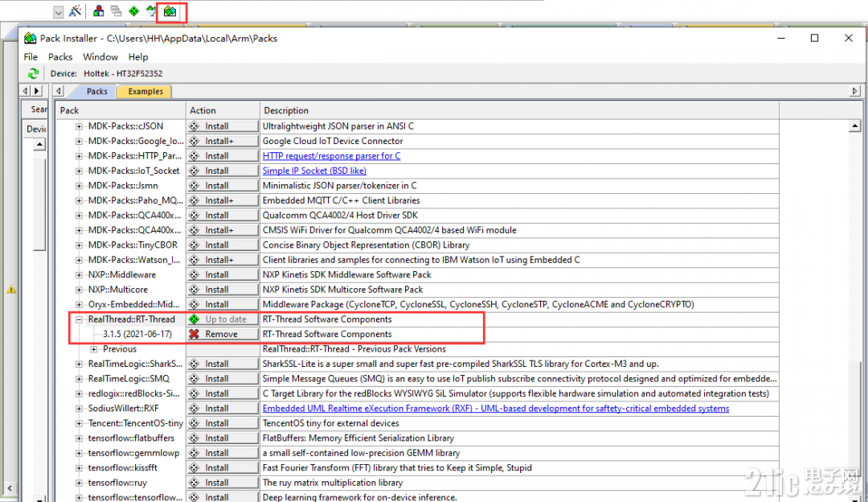Install the SodiusWillert::RXF pack
Viewport: 868px width, 502px height.
223,409
